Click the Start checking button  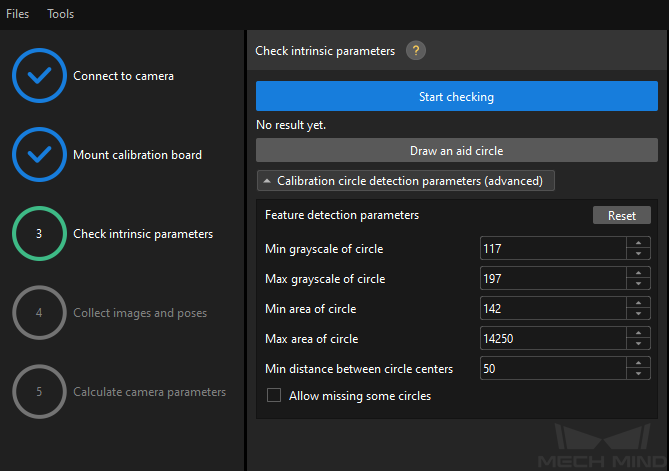(x=457, y=96)
